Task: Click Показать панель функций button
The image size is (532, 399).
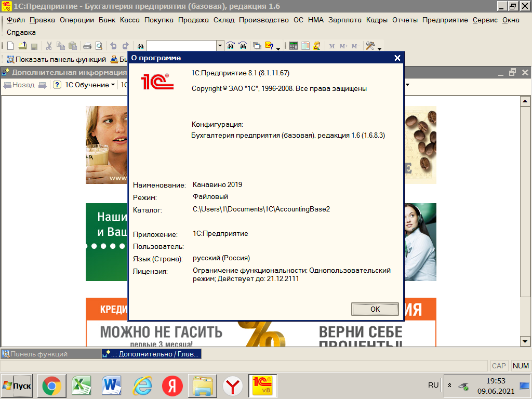Action: tap(56, 59)
